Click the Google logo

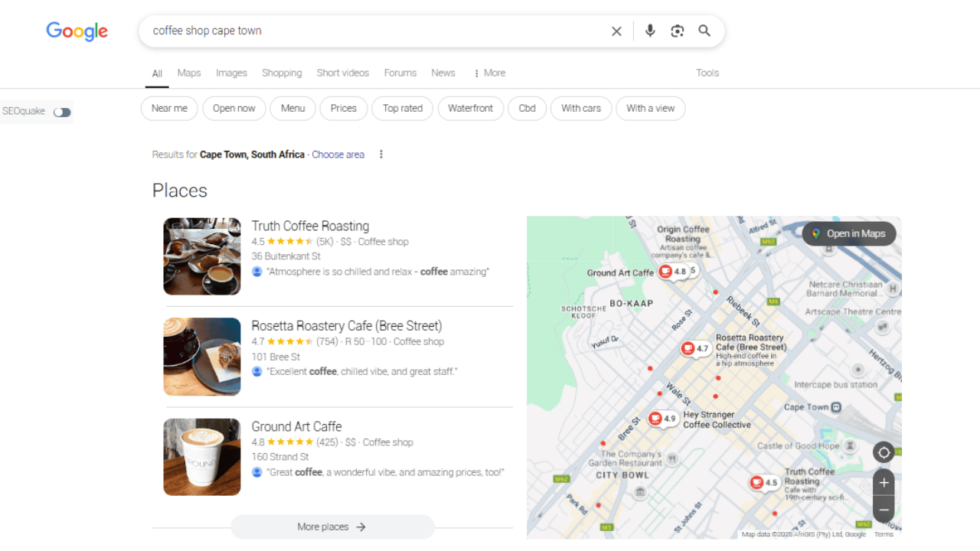click(x=77, y=31)
